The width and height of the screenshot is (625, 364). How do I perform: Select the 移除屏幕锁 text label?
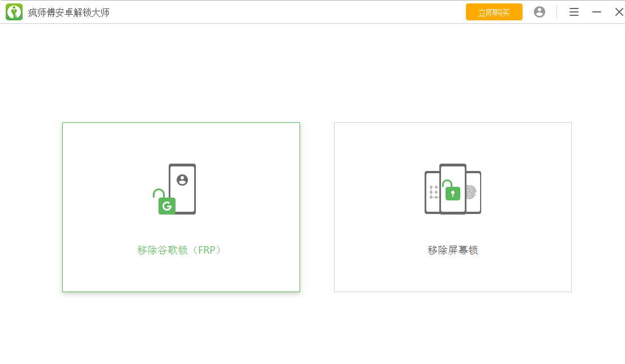pyautogui.click(x=453, y=250)
